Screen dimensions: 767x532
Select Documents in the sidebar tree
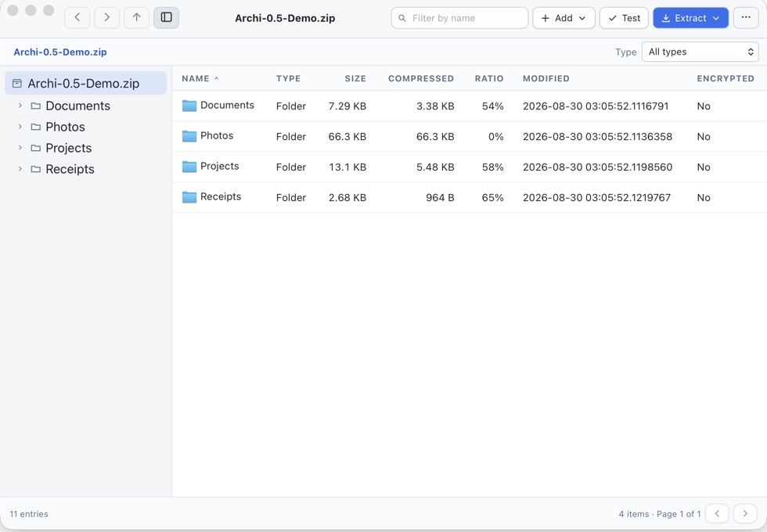[77, 106]
